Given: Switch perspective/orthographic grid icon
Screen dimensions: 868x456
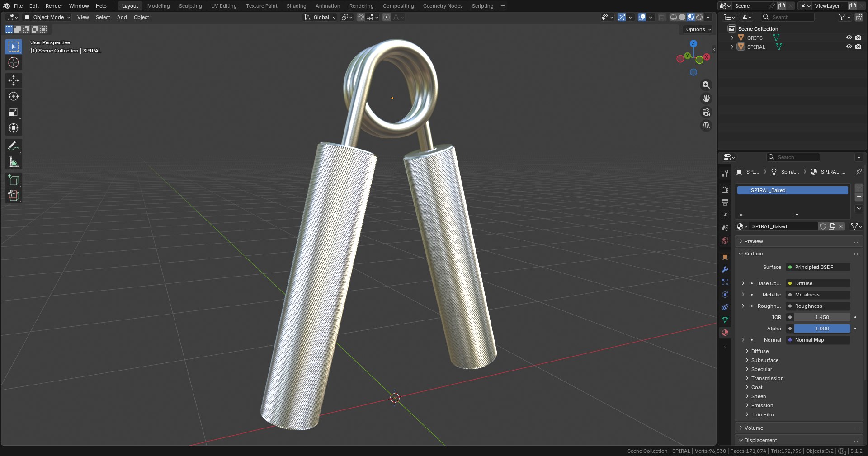Looking at the screenshot, I should tap(706, 126).
